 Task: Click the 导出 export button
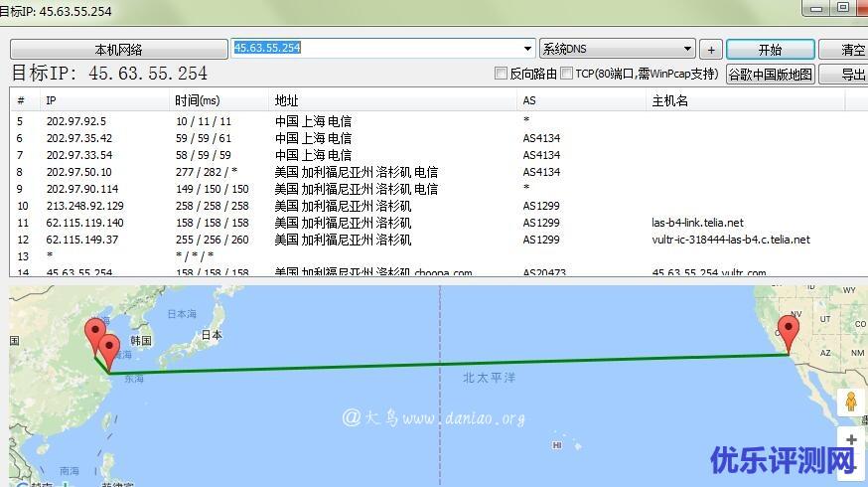(847, 74)
